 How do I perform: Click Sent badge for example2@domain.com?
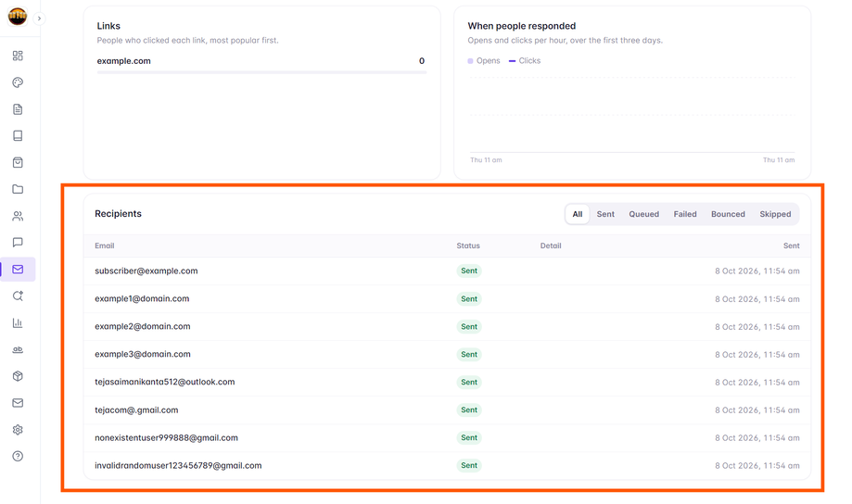(469, 326)
